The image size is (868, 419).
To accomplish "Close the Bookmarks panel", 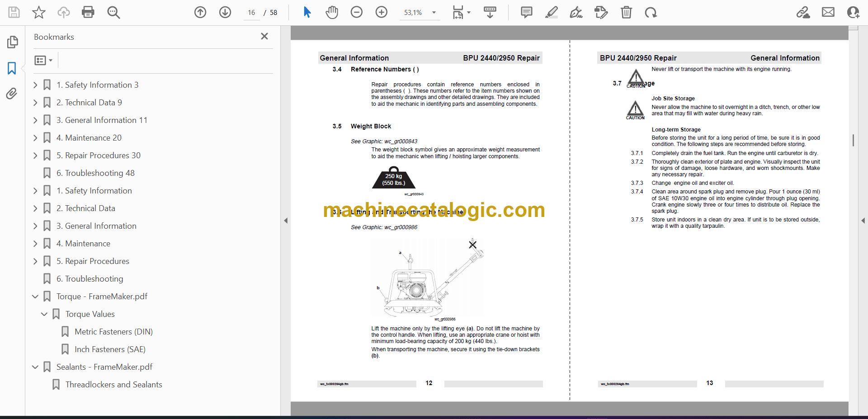I will [264, 36].
